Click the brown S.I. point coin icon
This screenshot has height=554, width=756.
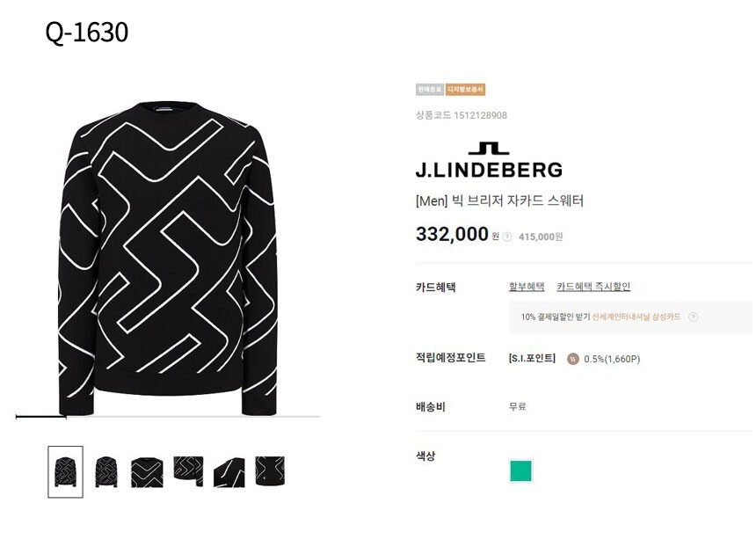coord(573,359)
